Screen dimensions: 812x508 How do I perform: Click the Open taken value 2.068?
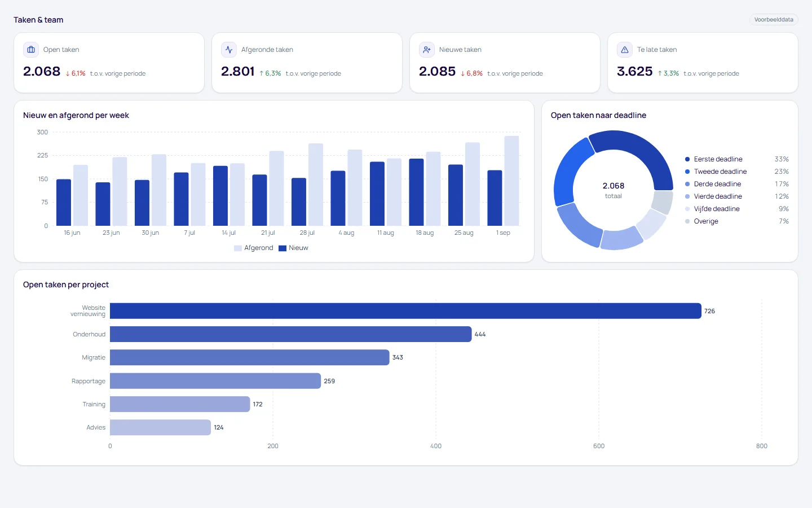point(42,72)
